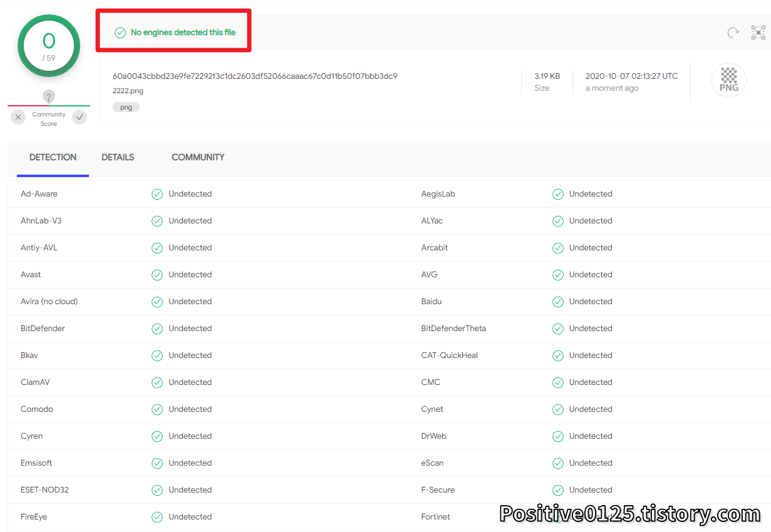Screen dimensions: 771x532
Task: Click Undetected result for eScan
Action: [591, 463]
